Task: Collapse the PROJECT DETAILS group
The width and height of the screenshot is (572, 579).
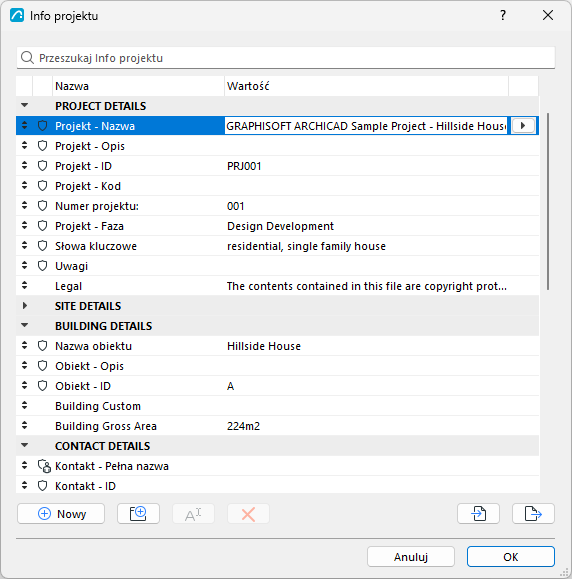Action: [25, 106]
